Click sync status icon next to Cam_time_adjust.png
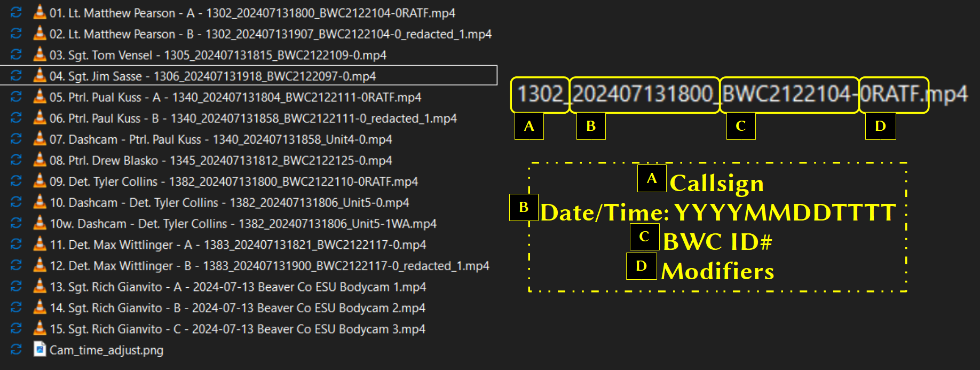This screenshot has height=370, width=980. pos(16,349)
